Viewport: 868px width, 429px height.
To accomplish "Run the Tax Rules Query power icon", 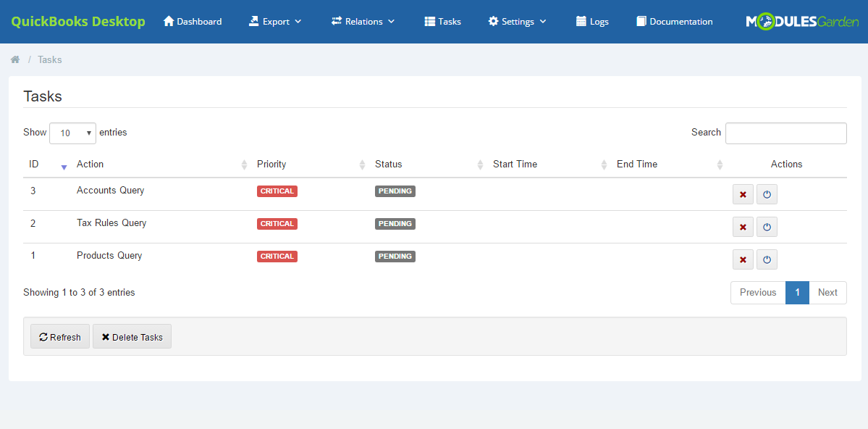I will click(767, 227).
